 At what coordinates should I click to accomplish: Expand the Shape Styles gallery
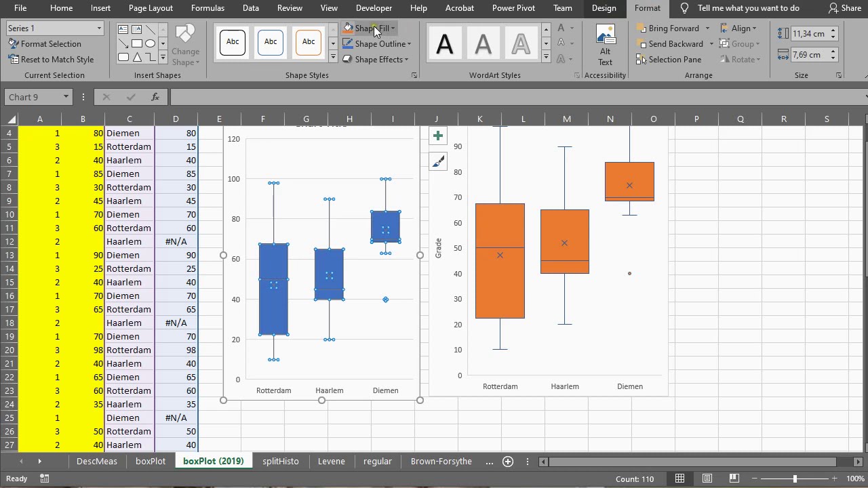pos(333,57)
